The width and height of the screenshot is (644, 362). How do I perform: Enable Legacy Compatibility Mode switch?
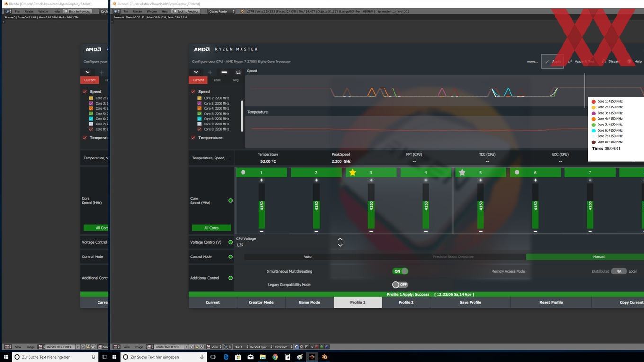pos(400,284)
